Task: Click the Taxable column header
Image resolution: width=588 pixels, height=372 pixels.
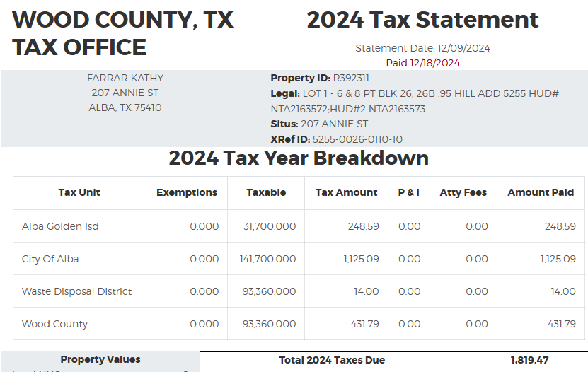Action: 266,192
